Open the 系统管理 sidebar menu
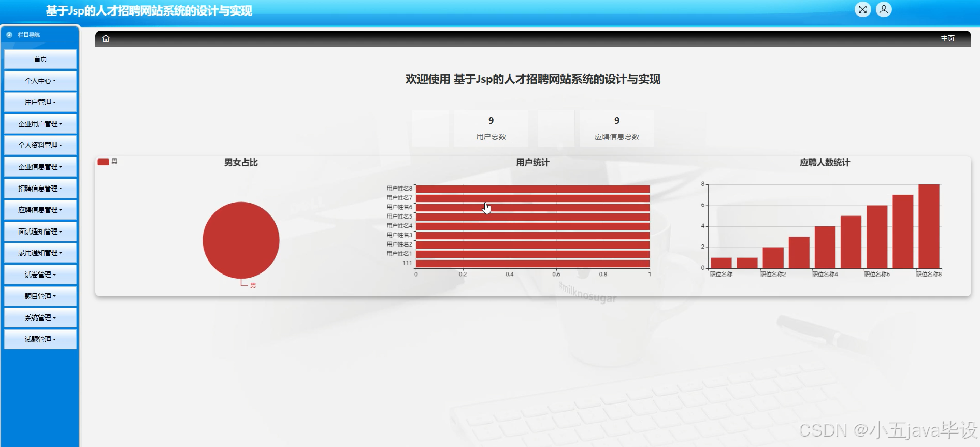Screen dimensions: 980x447 pyautogui.click(x=40, y=318)
